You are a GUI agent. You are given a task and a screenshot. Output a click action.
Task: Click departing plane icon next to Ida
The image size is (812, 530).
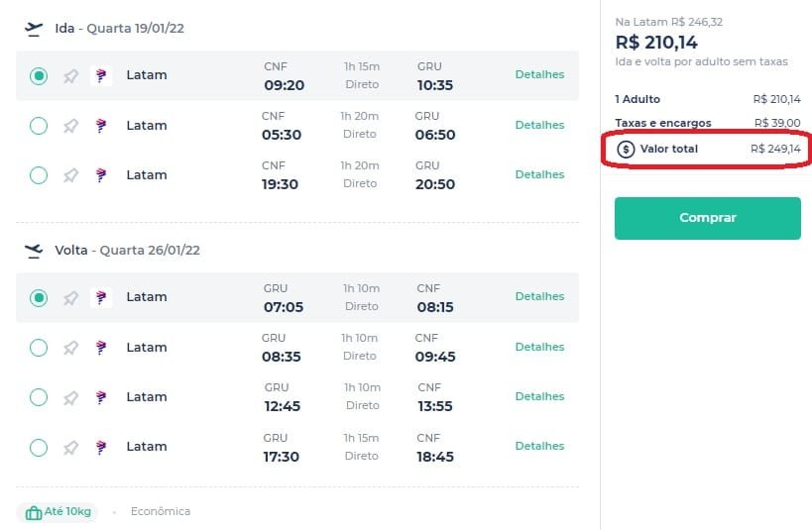click(34, 29)
